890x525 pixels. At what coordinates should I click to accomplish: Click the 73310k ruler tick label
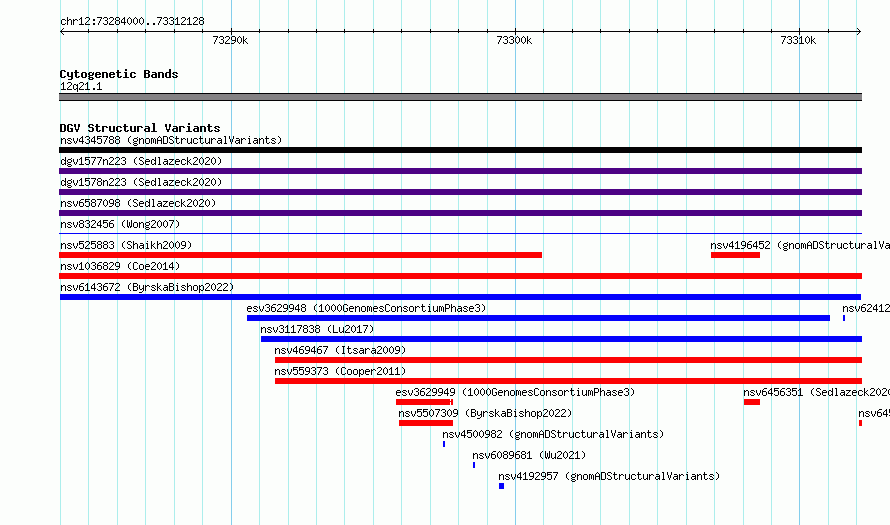tap(798, 40)
